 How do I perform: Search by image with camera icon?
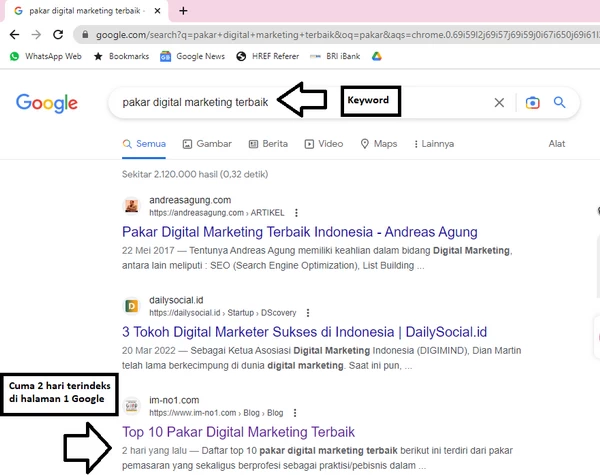[x=532, y=103]
